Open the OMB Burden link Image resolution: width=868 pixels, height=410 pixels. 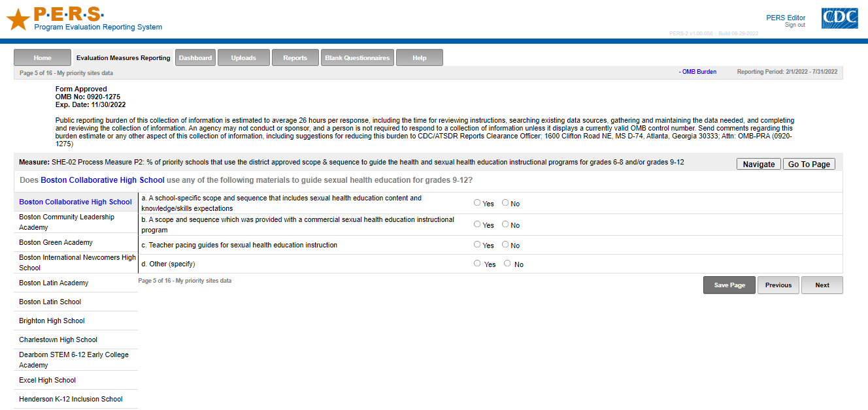pyautogui.click(x=698, y=72)
